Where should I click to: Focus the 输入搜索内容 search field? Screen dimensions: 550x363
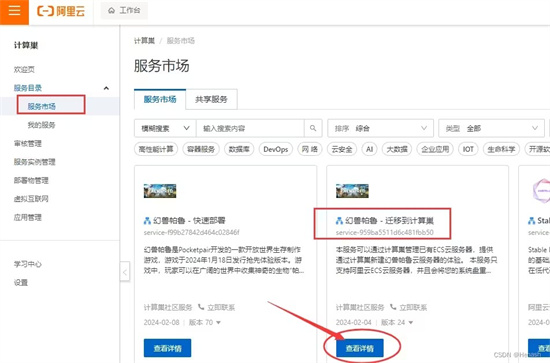tap(250, 128)
